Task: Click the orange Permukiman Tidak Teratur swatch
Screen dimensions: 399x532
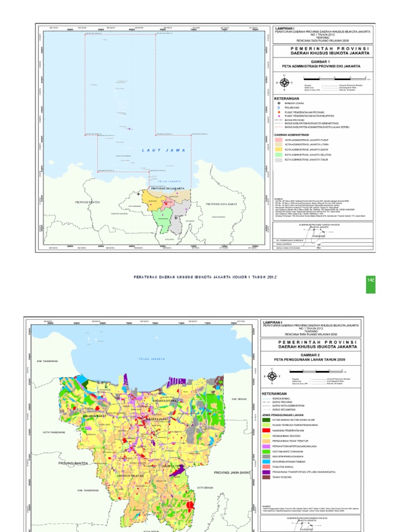Action: tap(266, 441)
